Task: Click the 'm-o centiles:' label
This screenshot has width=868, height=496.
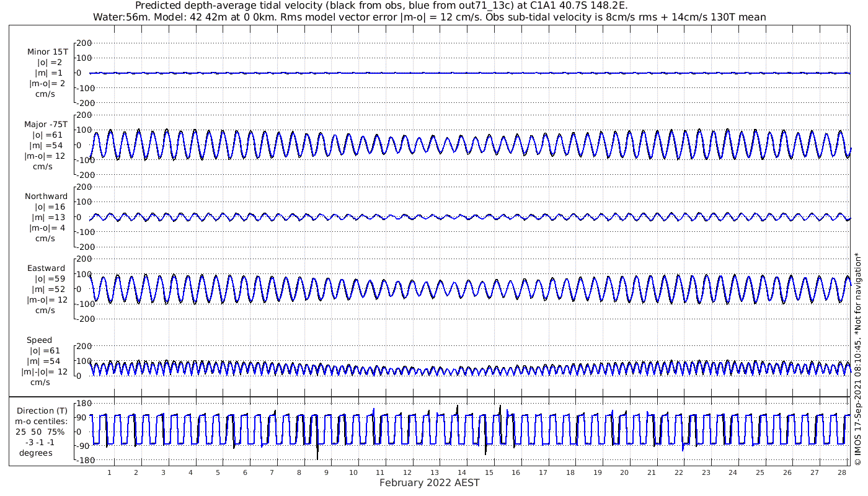Action: (x=42, y=422)
